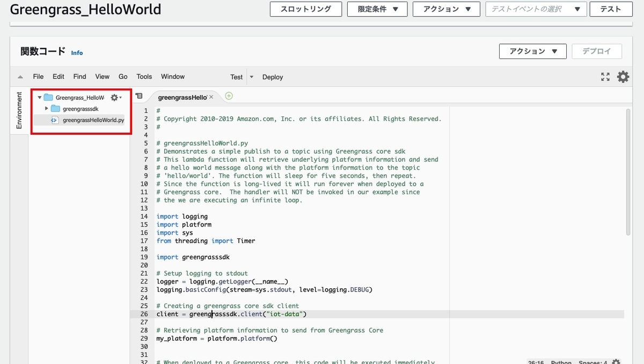Click the greengrassHelloWorld.py file icon

[55, 120]
